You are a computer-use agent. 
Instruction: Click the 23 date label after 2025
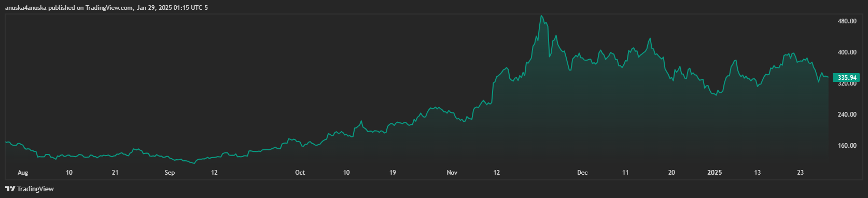click(800, 173)
